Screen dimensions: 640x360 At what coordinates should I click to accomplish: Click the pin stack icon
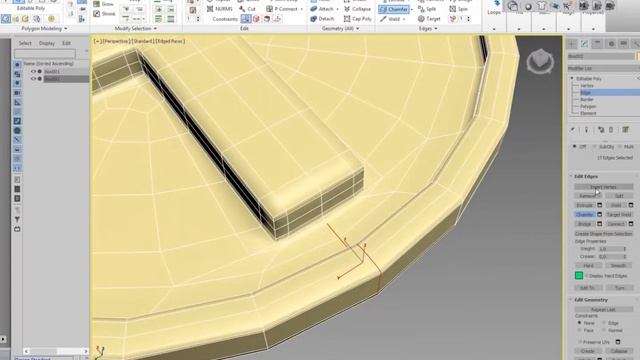point(572,130)
